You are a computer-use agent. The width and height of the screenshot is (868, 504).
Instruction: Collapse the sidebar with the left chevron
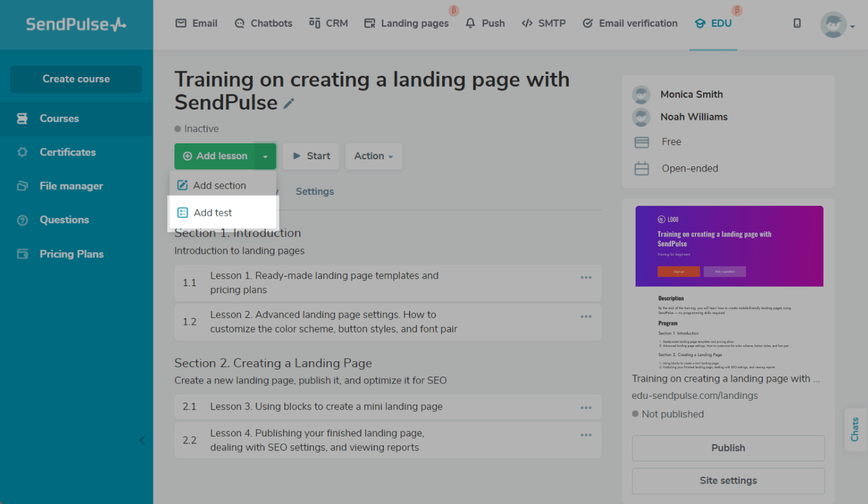142,440
